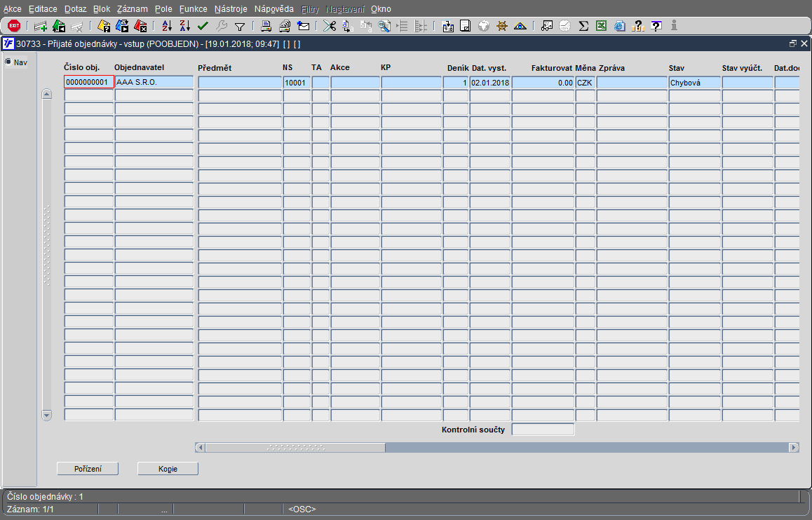Sort descending with the Z-A icon
812x520 pixels.
185,26
